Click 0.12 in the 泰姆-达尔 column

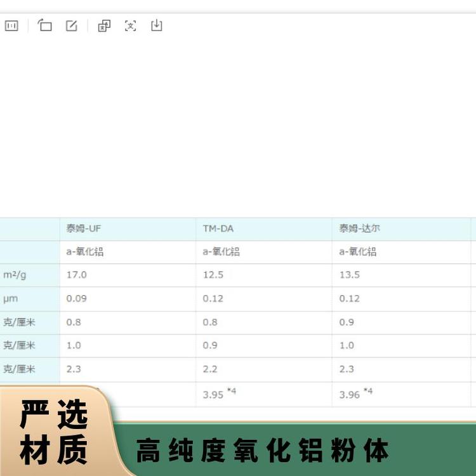[x=350, y=299]
